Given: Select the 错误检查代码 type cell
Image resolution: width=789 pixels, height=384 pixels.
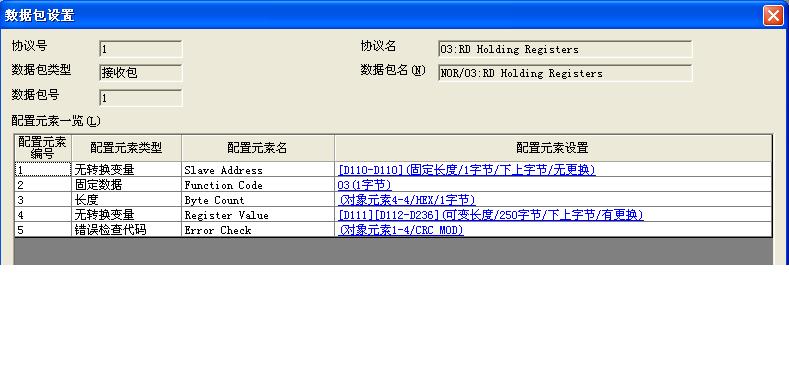Looking at the screenshot, I should [x=126, y=230].
